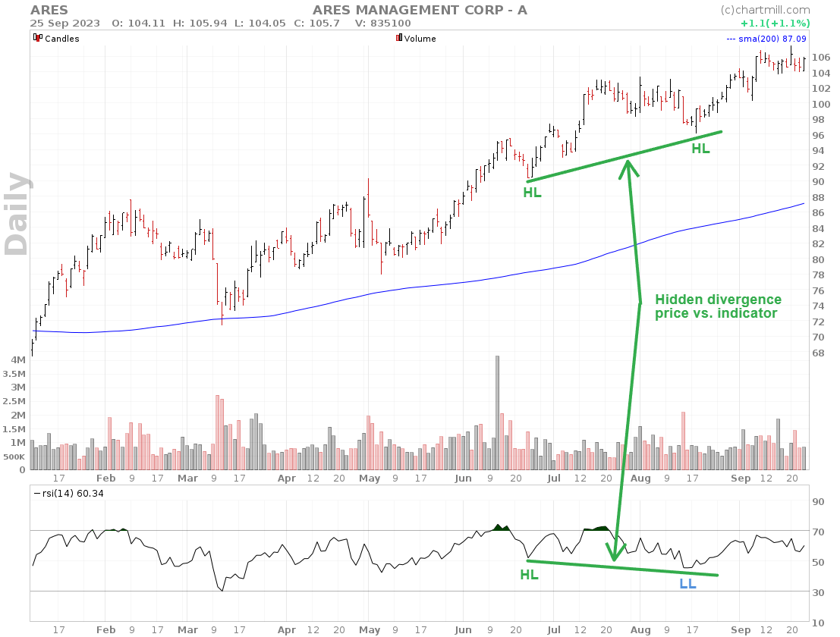Image resolution: width=840 pixels, height=637 pixels.
Task: Click the 100 price axis label
Action: pos(821,104)
